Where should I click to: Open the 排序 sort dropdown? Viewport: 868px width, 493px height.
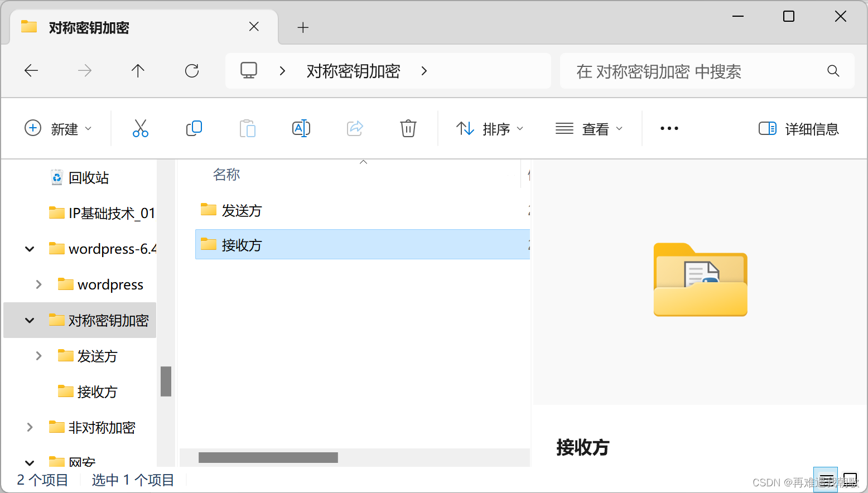(x=490, y=128)
